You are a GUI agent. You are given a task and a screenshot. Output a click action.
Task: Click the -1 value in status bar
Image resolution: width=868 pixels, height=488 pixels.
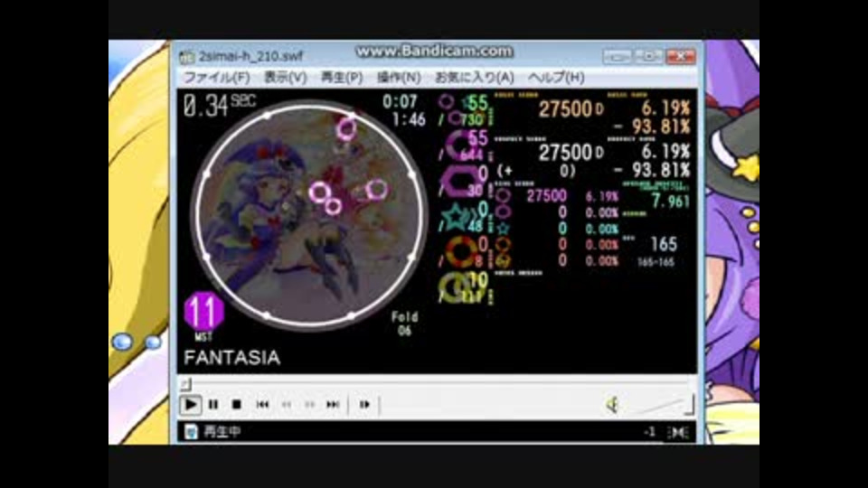(x=650, y=432)
